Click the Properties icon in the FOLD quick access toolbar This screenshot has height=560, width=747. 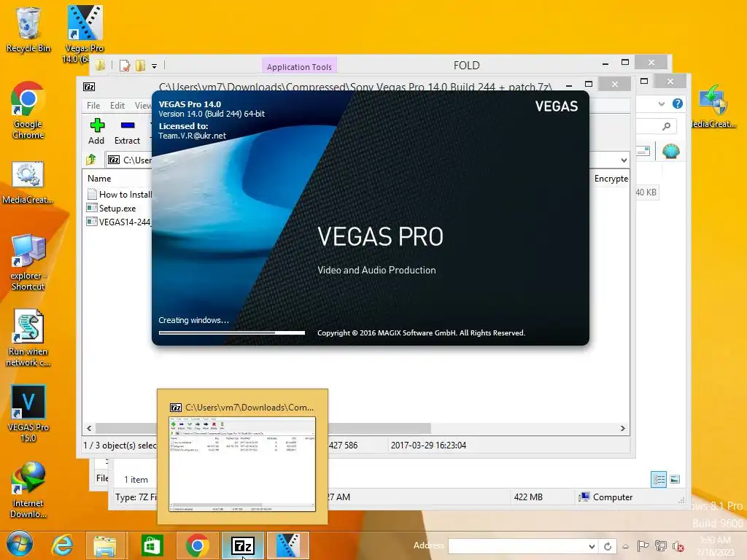pyautogui.click(x=125, y=66)
